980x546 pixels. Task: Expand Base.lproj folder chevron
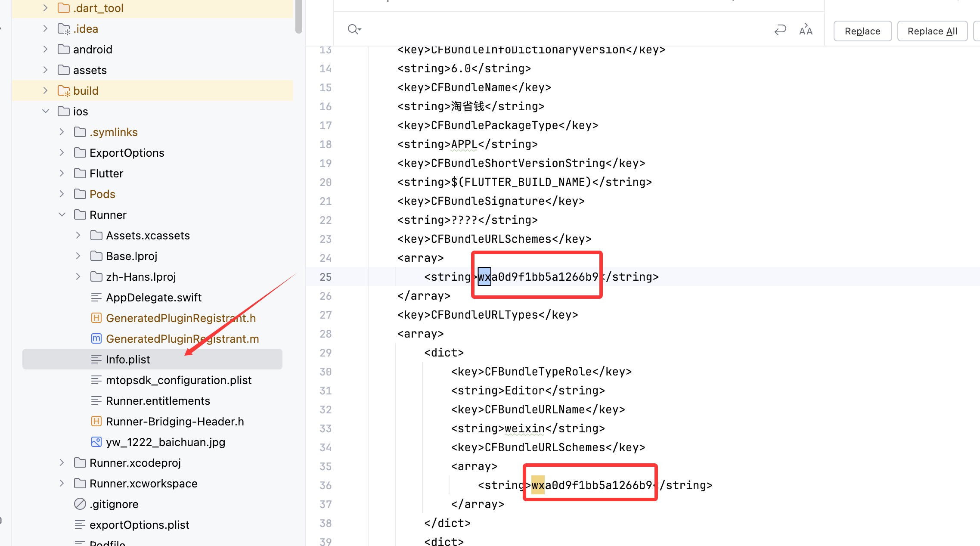tap(78, 256)
